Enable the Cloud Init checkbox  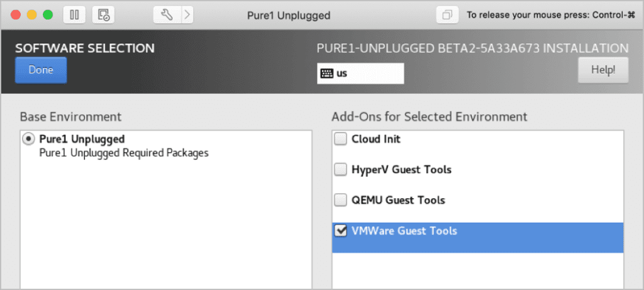(x=340, y=139)
